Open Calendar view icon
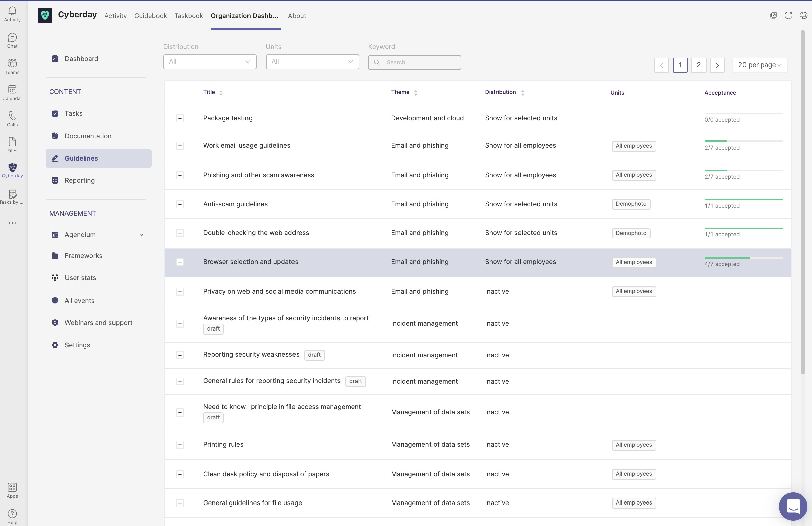 point(12,92)
